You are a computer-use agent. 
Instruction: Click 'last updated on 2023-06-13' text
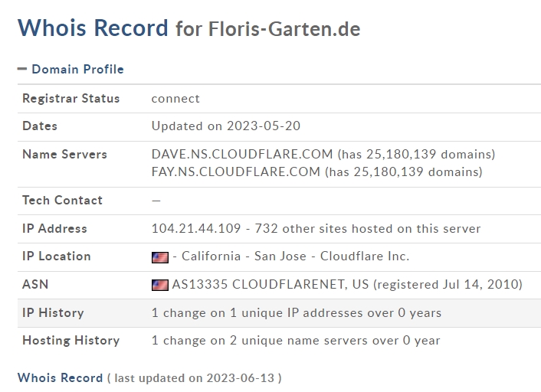click(195, 378)
